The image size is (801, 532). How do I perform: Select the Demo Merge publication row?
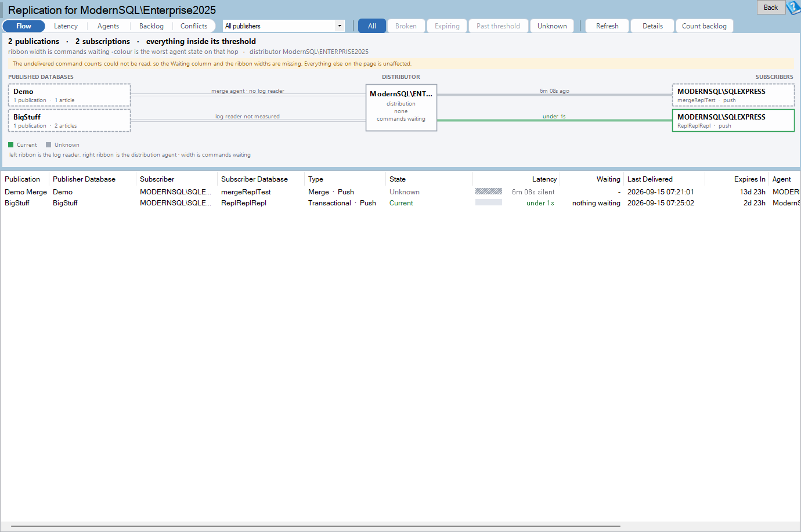(400, 192)
